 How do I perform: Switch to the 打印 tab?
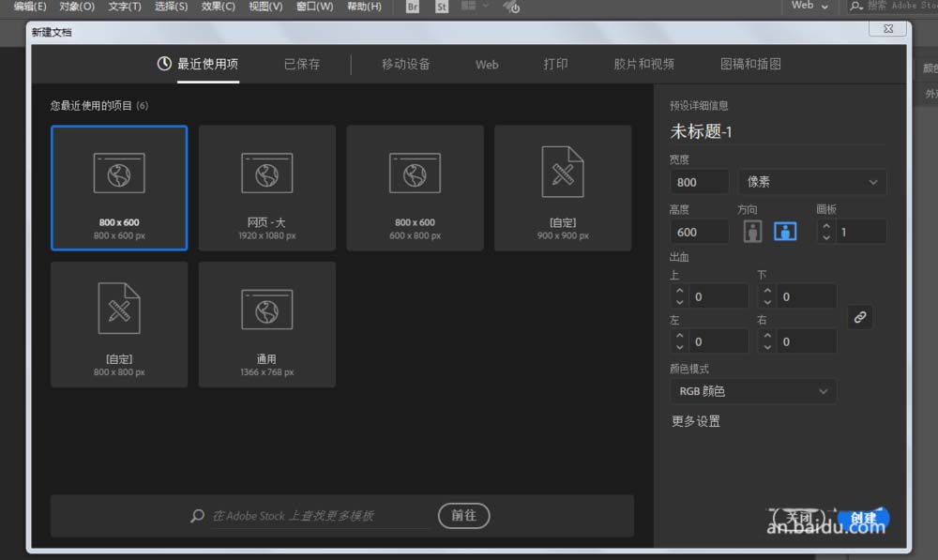click(555, 64)
